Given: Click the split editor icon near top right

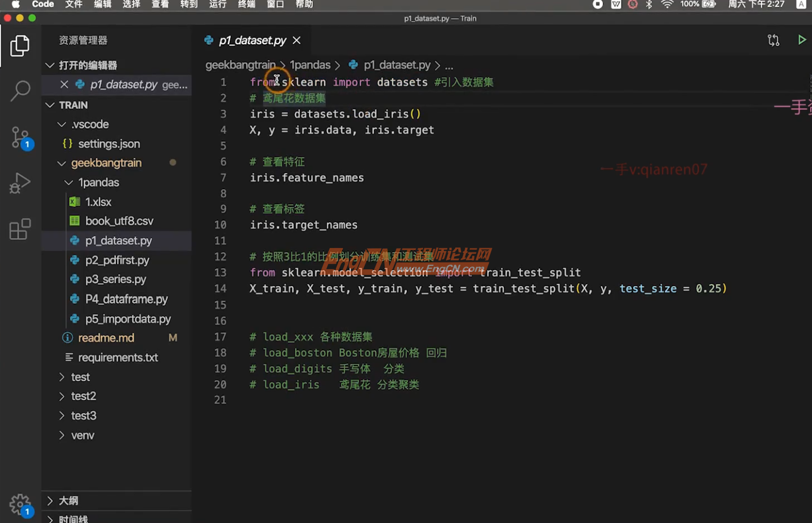Looking at the screenshot, I should click(773, 40).
